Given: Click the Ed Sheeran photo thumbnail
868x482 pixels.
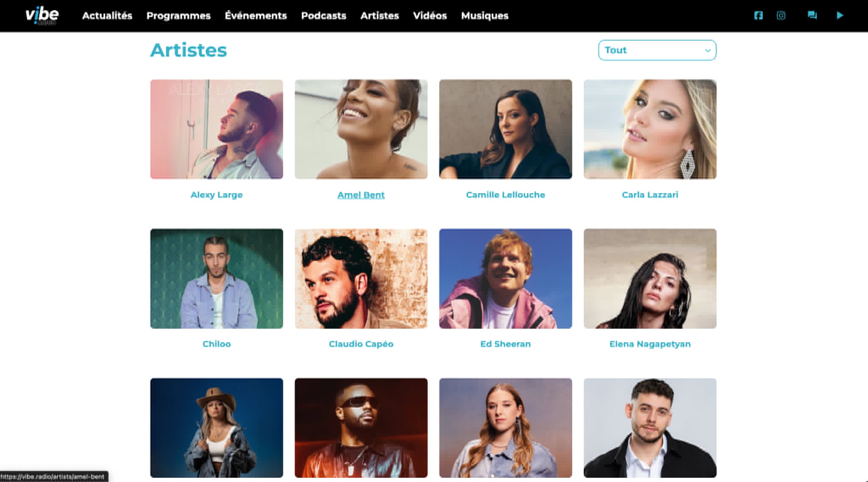Looking at the screenshot, I should (505, 279).
